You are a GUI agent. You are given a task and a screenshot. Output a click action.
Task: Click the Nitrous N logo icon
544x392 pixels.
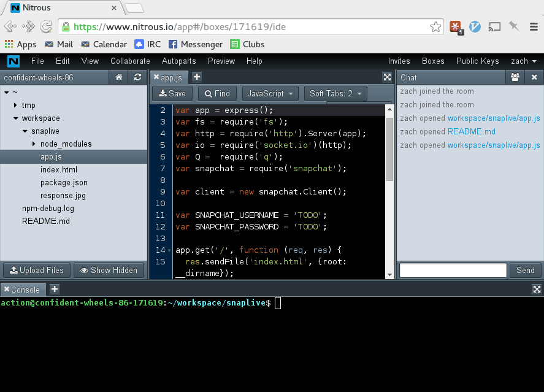click(13, 61)
